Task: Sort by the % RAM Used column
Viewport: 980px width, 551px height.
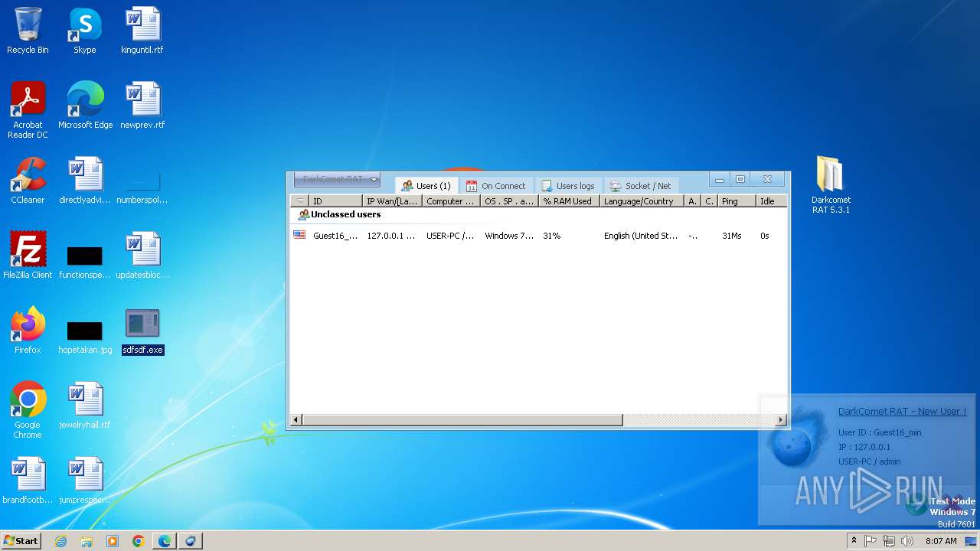Action: click(570, 201)
